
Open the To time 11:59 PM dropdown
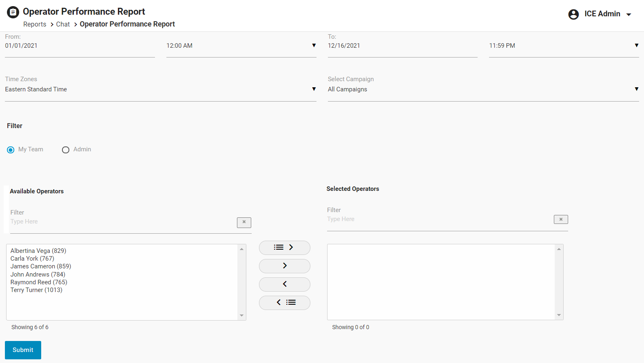click(x=563, y=46)
